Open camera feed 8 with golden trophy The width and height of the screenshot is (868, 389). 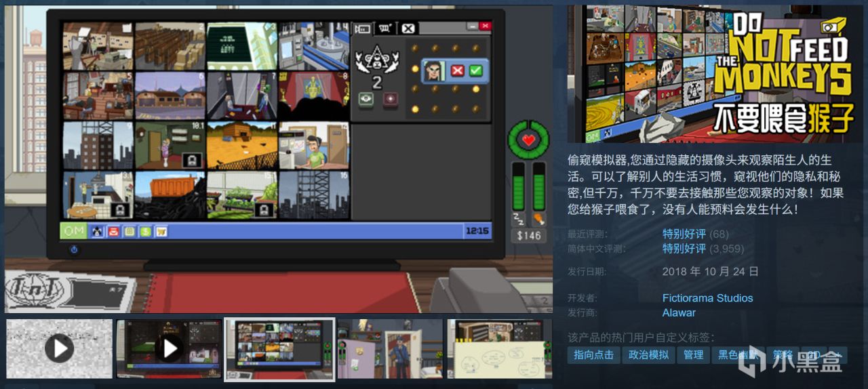click(x=313, y=96)
